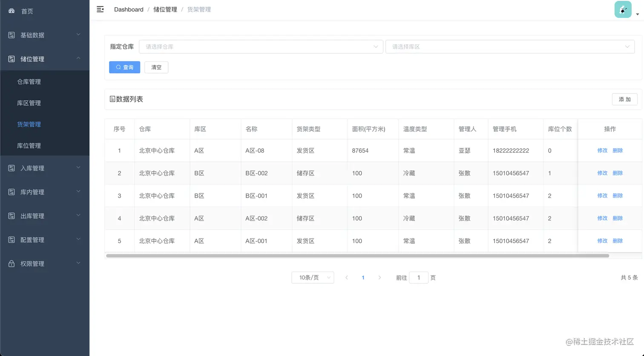Click the previous page arrow
This screenshot has height=356, width=644.
pos(347,278)
